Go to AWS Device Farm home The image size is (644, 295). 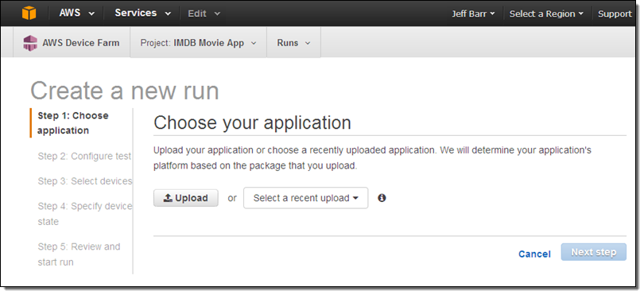(72, 43)
